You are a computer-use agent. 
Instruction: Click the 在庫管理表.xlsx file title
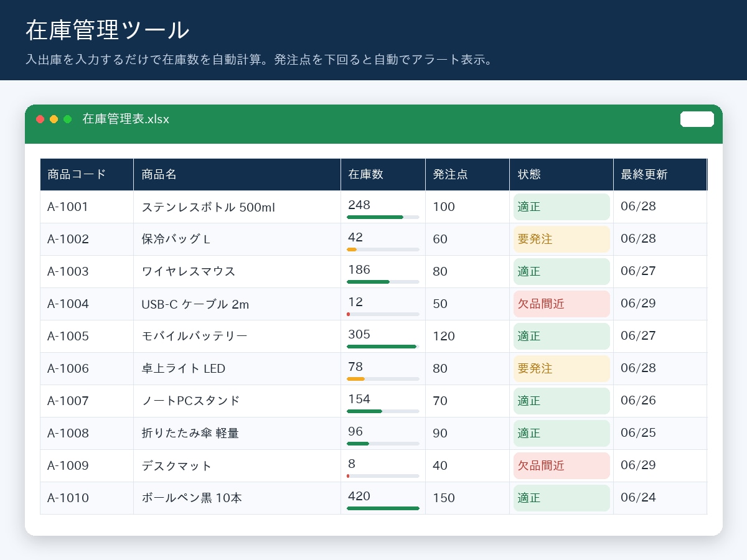pos(126,119)
